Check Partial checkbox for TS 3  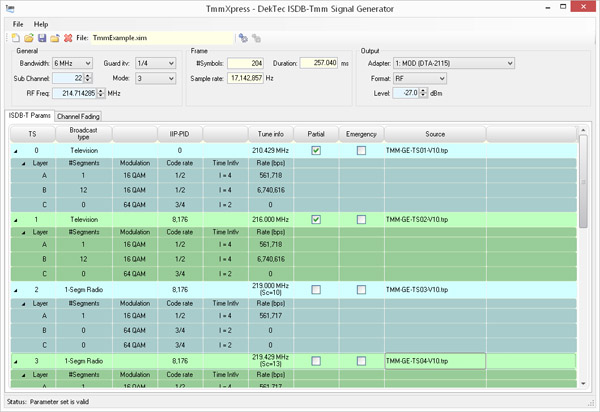tap(316, 361)
